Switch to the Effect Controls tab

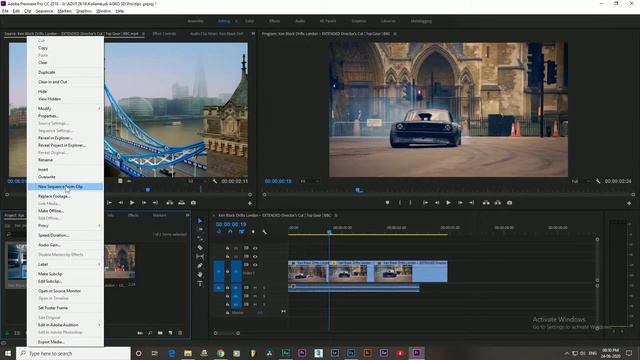tap(164, 34)
